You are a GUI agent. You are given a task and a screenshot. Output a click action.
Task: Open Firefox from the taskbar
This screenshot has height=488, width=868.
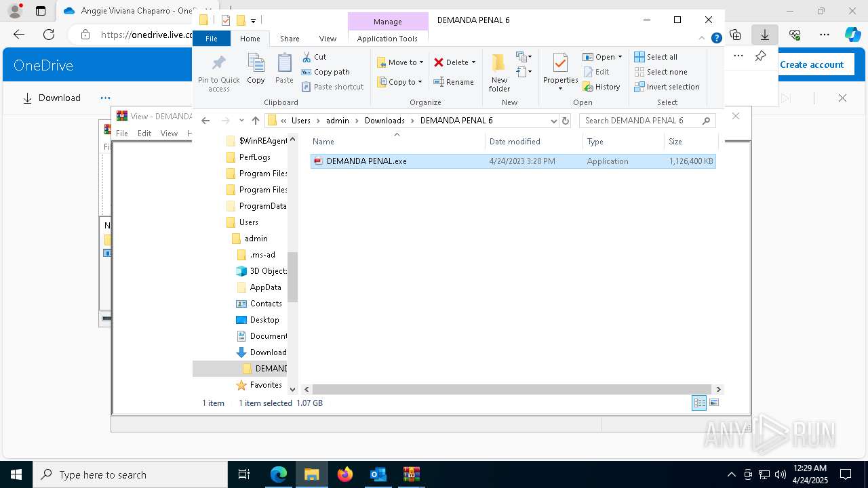click(345, 474)
